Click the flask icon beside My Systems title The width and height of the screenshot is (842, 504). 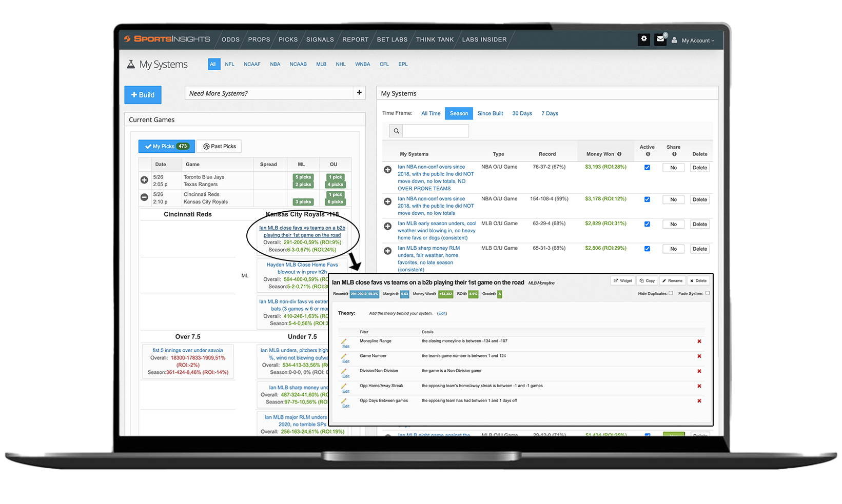click(x=131, y=65)
